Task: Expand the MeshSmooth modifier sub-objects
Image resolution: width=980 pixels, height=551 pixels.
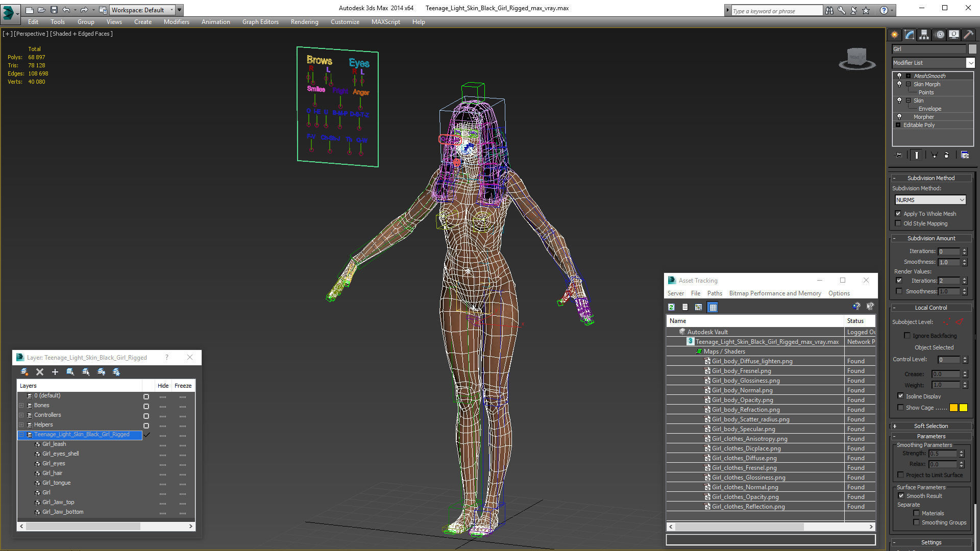Action: point(908,76)
